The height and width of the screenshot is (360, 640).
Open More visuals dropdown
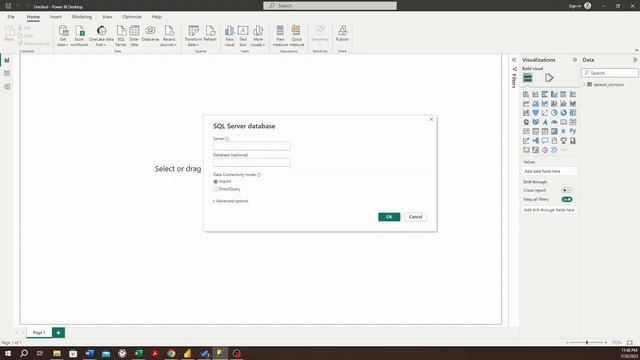click(x=258, y=36)
